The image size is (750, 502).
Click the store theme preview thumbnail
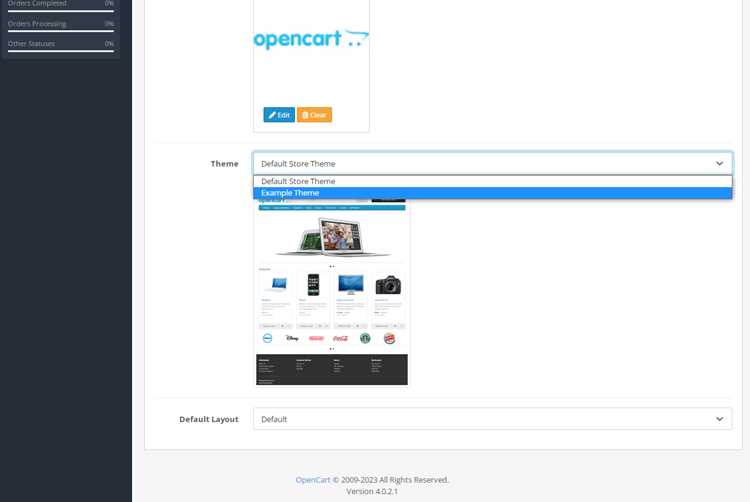(332, 292)
